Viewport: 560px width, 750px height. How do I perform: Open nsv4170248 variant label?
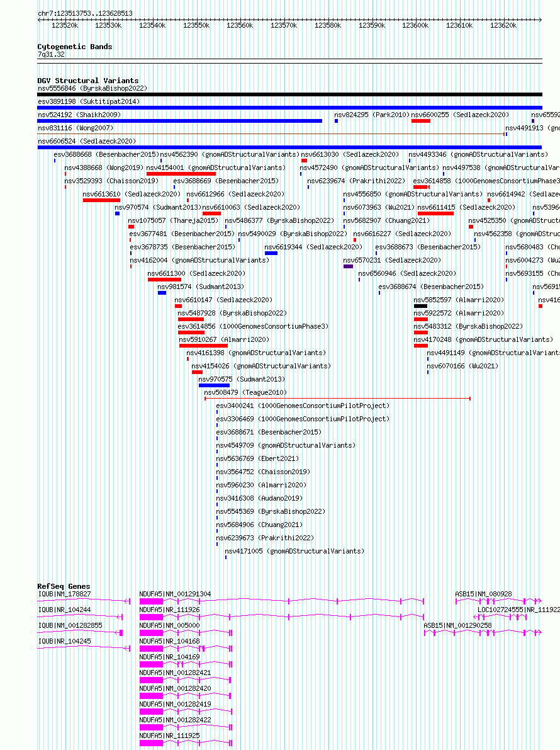coord(483,339)
